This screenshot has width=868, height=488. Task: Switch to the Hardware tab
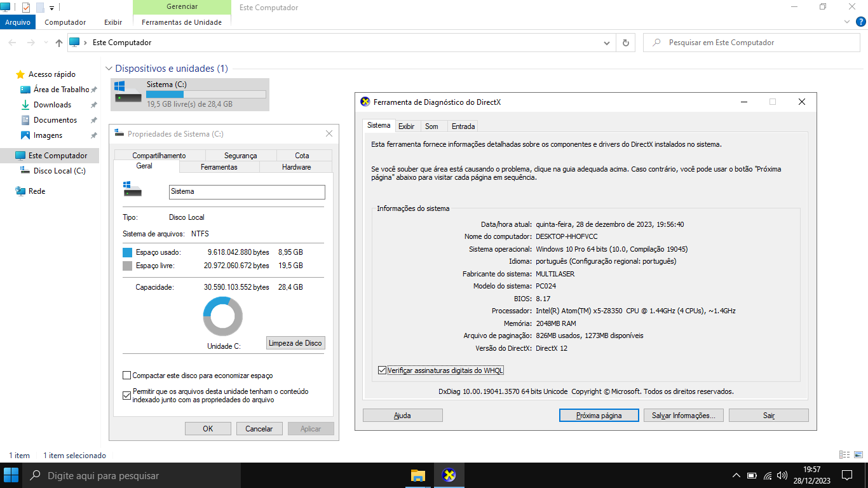click(297, 167)
